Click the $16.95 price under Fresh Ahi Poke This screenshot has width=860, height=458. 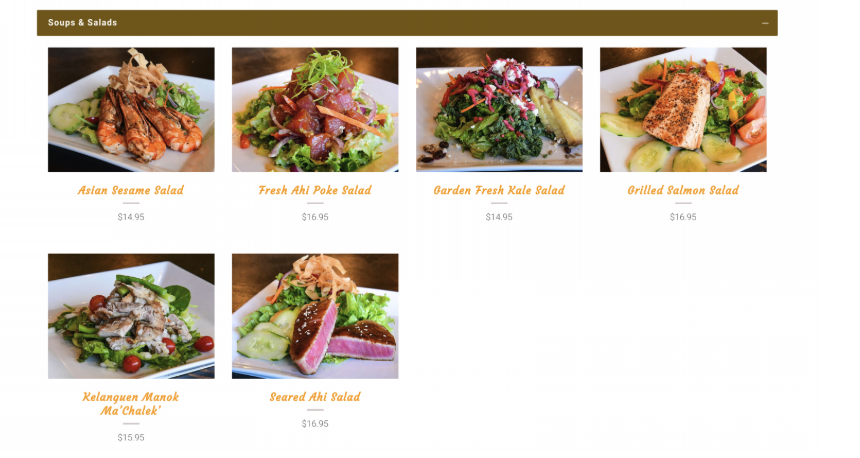315,217
